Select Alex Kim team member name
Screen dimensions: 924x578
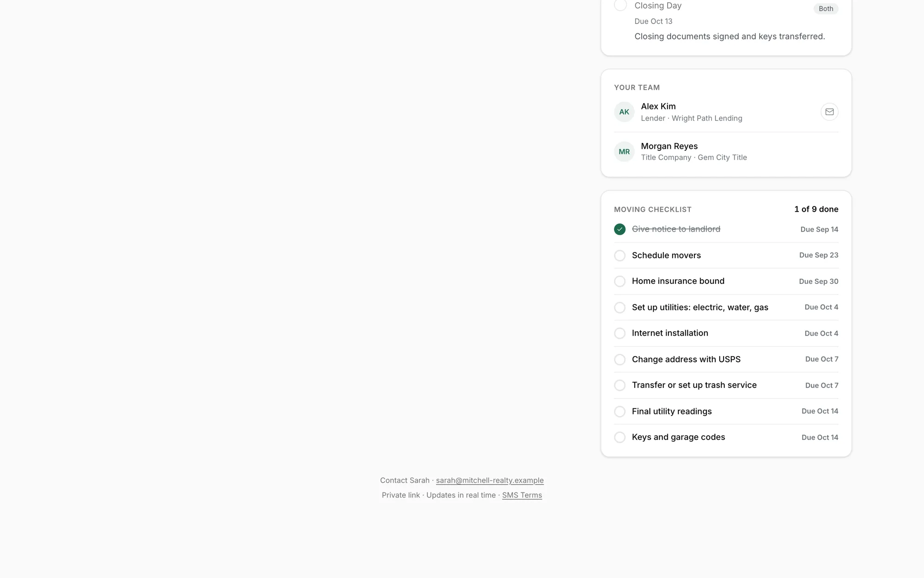click(658, 106)
